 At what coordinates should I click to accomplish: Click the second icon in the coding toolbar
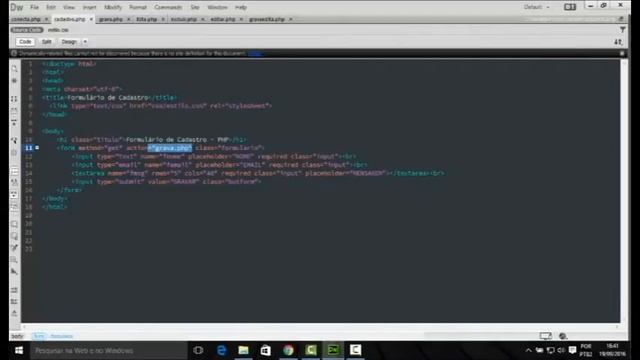coord(14,81)
